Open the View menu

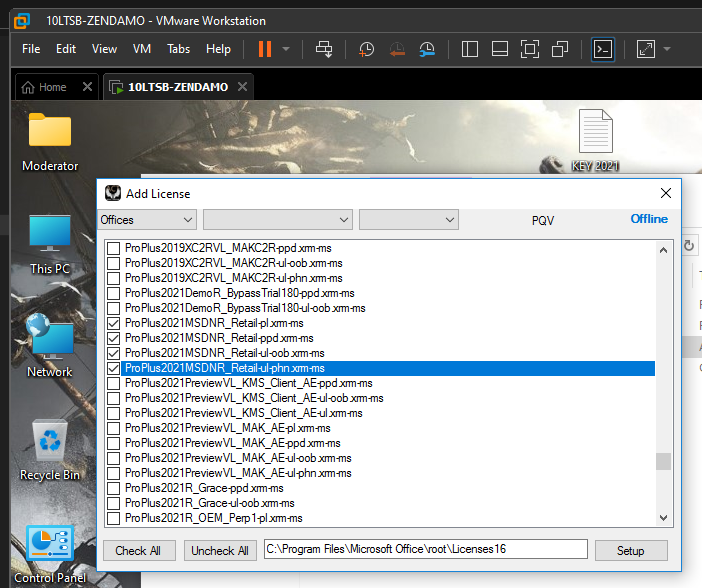pos(104,49)
